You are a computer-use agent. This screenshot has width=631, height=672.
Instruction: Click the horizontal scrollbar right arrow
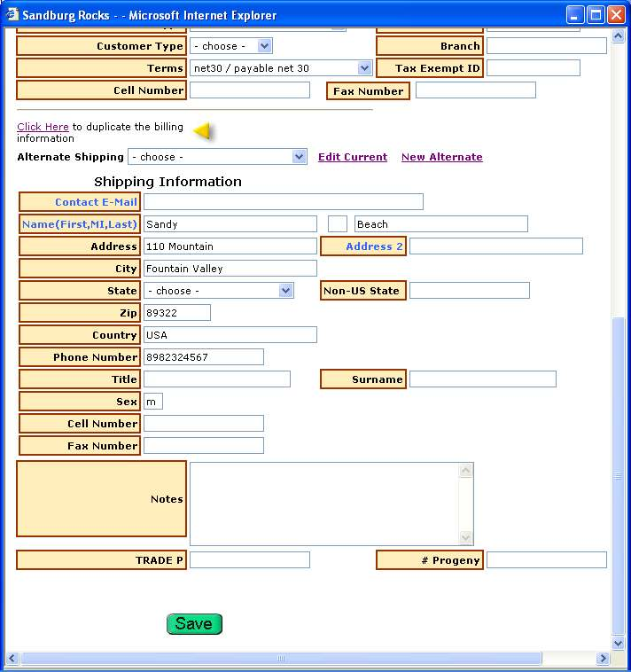tap(603, 659)
